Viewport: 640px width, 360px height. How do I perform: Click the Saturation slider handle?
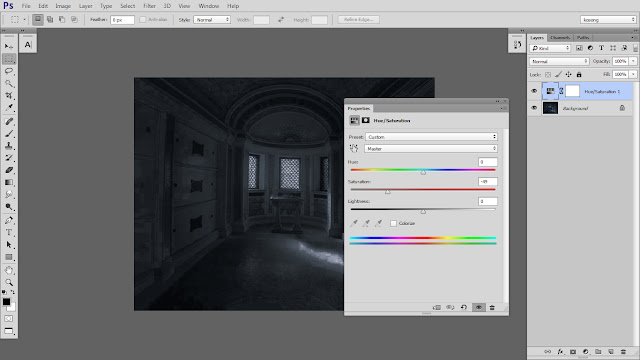tap(388, 191)
